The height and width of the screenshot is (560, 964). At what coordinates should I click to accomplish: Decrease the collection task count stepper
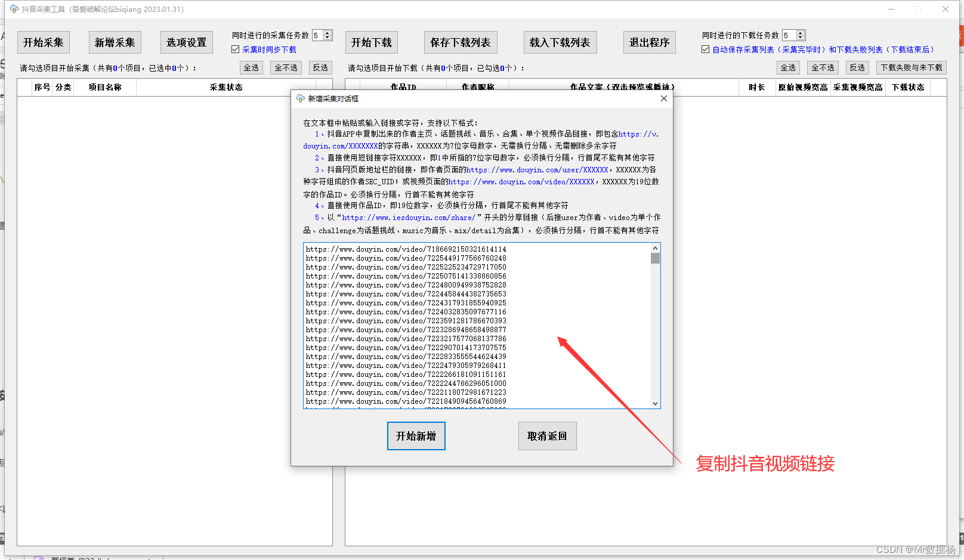pyautogui.click(x=327, y=38)
